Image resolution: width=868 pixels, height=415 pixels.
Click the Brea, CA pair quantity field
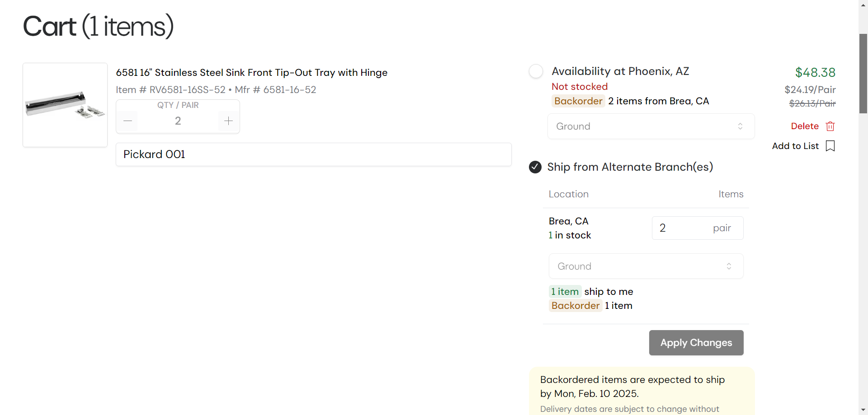pos(698,228)
